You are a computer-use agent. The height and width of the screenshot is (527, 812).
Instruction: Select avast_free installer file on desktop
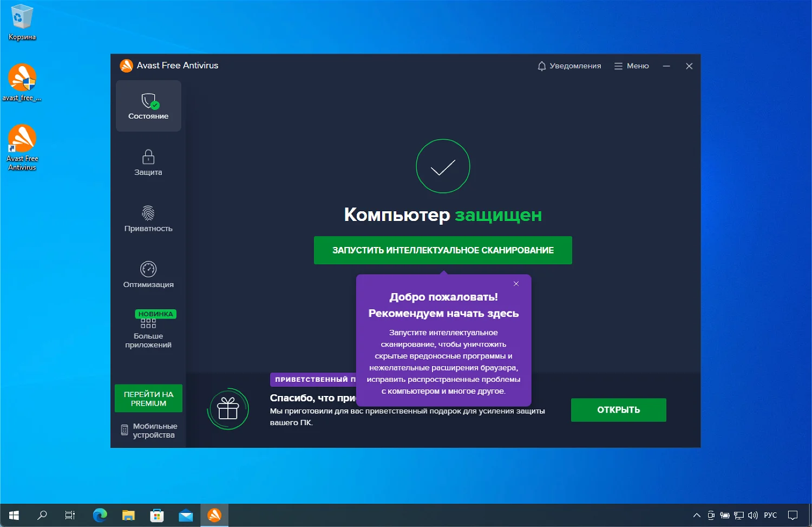click(22, 82)
